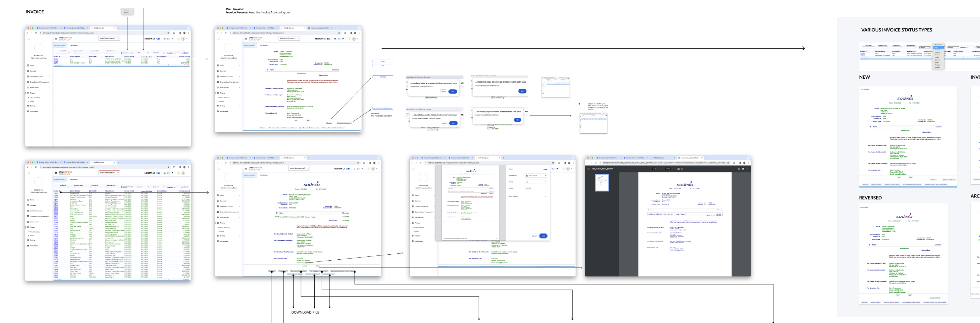Select PRE-INVOICE tab in Tyson invoice window
The width and height of the screenshot is (980, 323).
click(x=264, y=45)
